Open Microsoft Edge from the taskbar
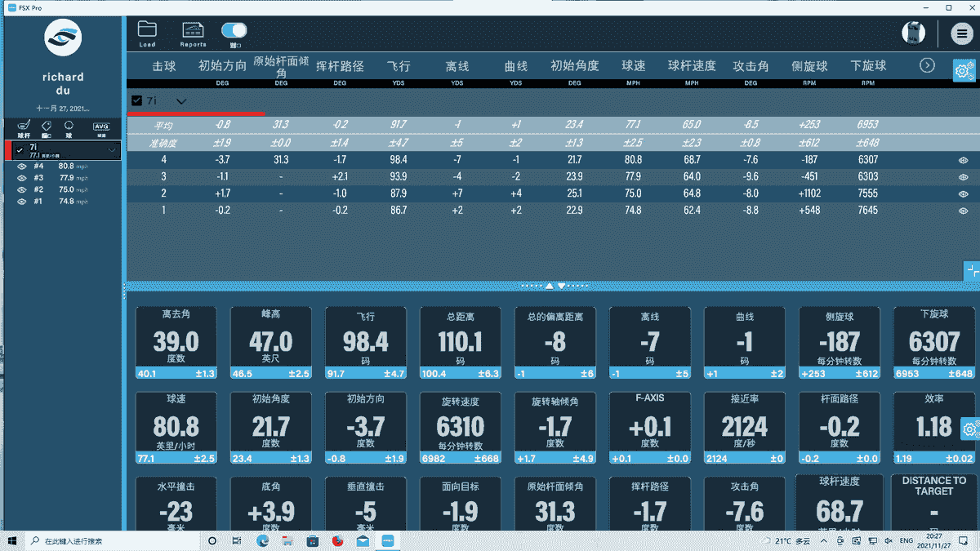The height and width of the screenshot is (551, 980). coord(263,540)
